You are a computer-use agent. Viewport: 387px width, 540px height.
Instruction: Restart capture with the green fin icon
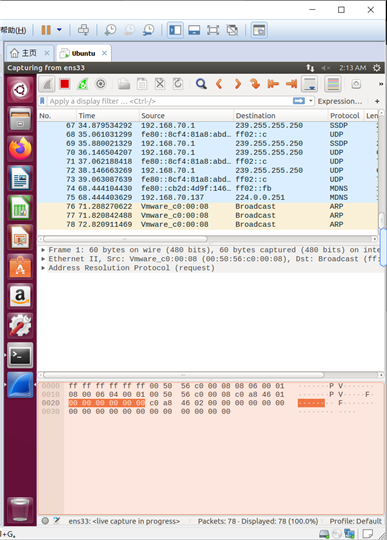(83, 84)
